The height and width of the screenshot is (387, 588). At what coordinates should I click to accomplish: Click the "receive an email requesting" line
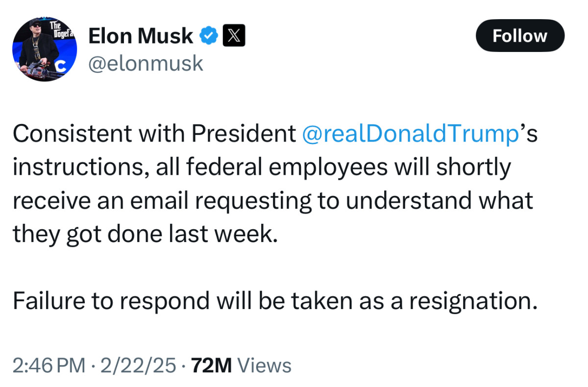(162, 200)
